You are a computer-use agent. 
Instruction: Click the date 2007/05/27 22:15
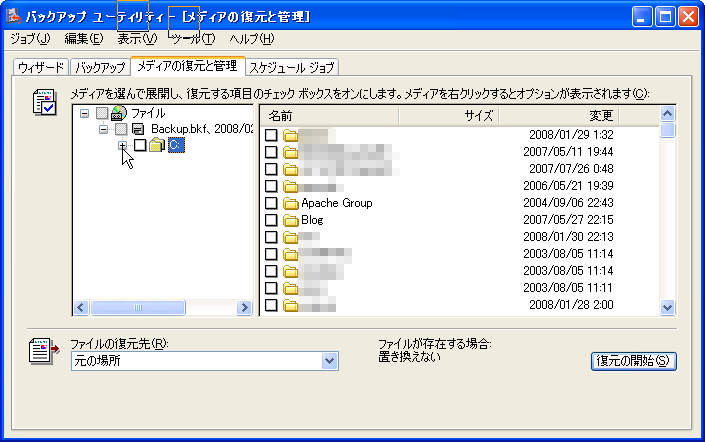(568, 220)
